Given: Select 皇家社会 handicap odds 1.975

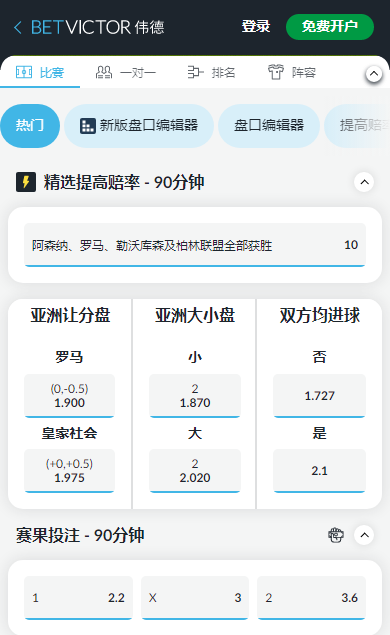Looking at the screenshot, I should tap(69, 471).
